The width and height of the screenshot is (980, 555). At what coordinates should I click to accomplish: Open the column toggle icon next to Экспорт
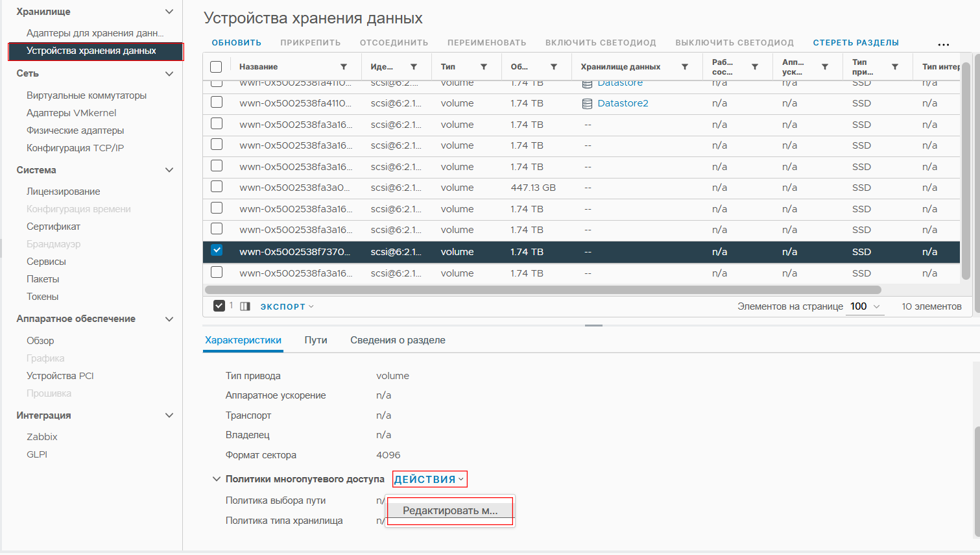tap(245, 306)
